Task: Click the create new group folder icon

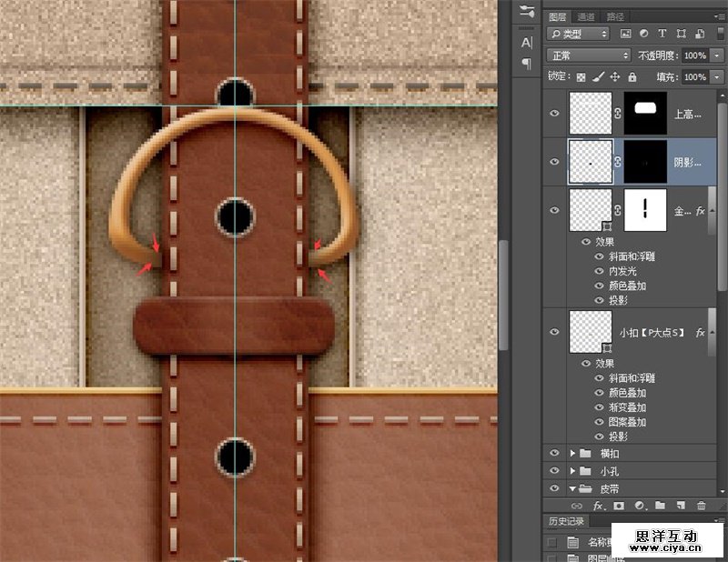Action: click(x=661, y=505)
